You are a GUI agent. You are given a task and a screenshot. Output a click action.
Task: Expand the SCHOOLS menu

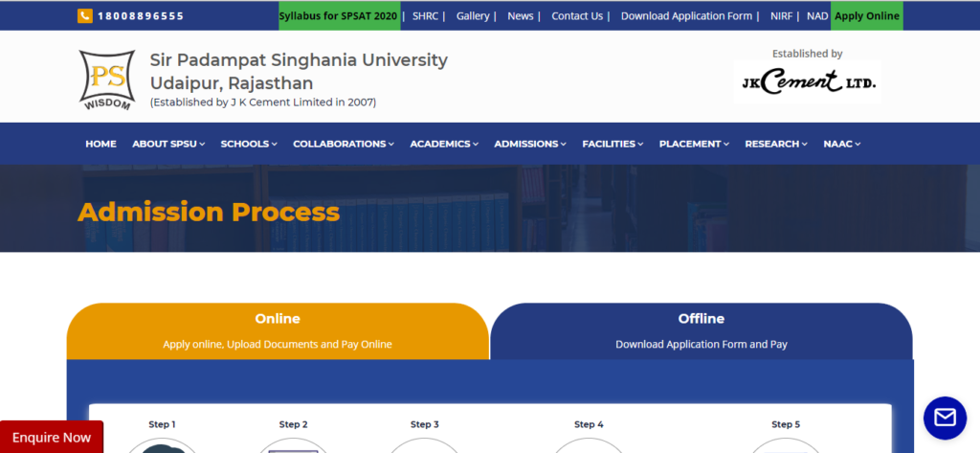point(249,144)
